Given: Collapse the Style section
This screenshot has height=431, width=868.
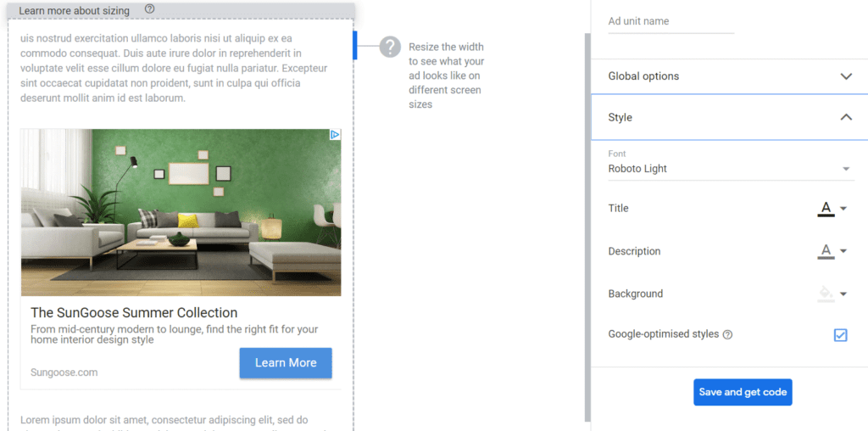Looking at the screenshot, I should coord(729,117).
